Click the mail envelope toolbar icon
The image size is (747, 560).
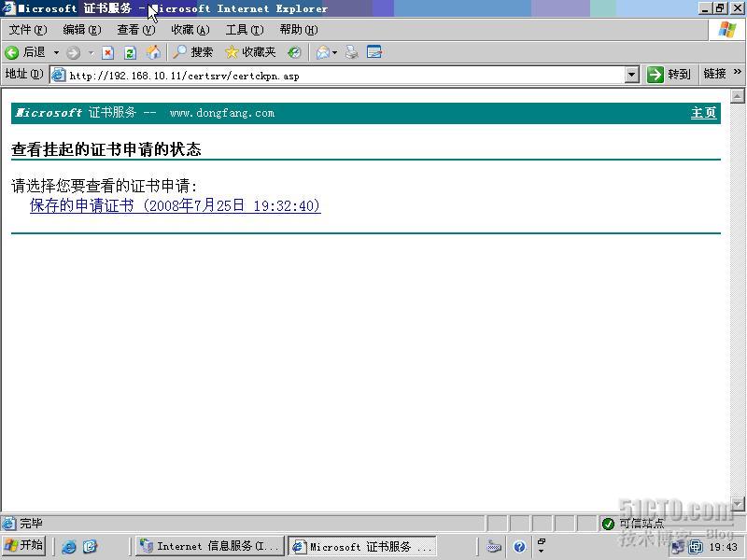tap(323, 52)
